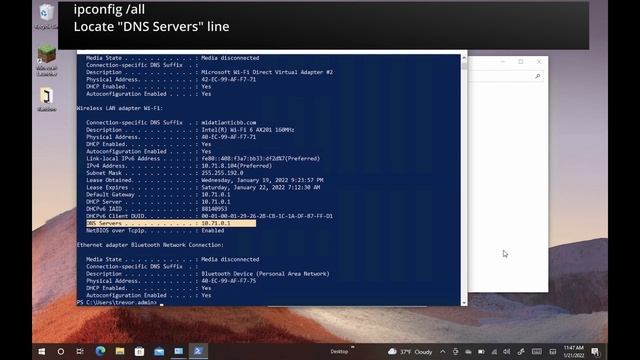
Task: Click 'Ethernet adapter Bluetooth Network Connection:' heading
Action: (x=150, y=245)
